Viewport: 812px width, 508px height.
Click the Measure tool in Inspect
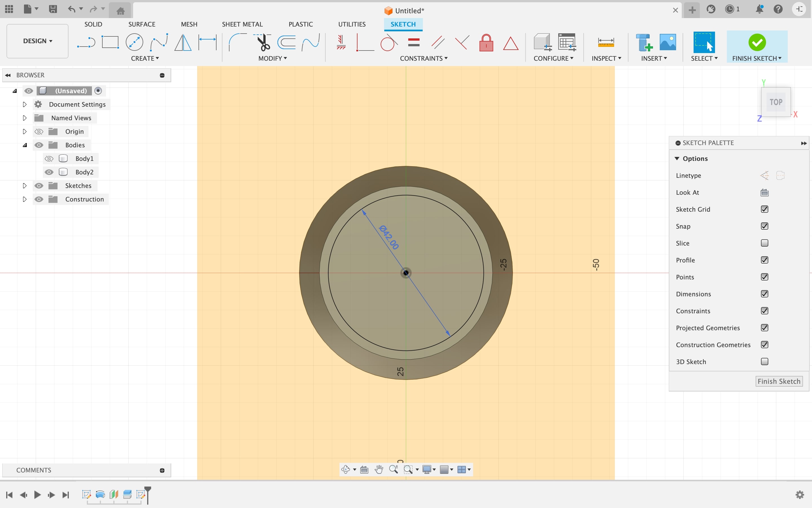click(606, 43)
